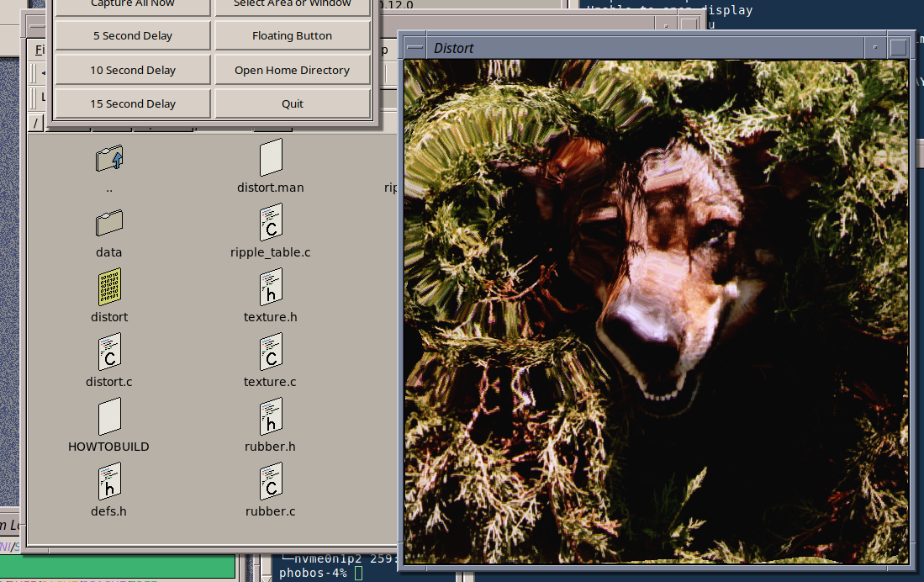Click the distort.man file name label

[271, 188]
